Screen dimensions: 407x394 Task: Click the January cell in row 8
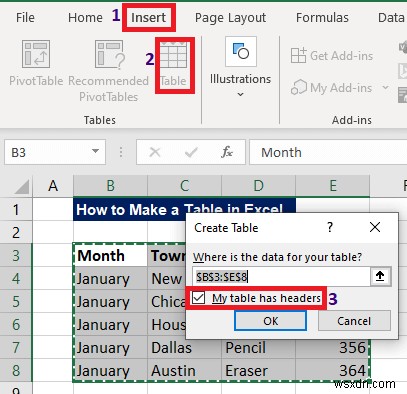[110, 371]
